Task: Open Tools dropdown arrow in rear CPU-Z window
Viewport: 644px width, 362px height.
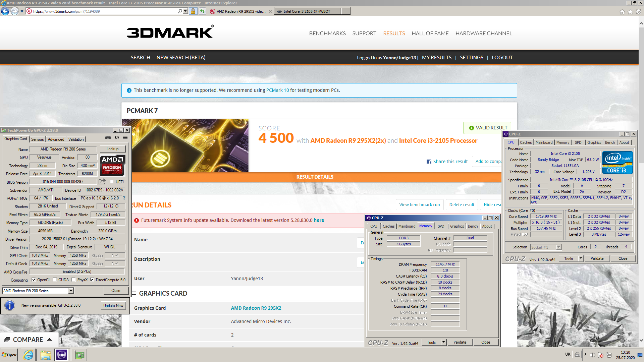Action: coord(581,258)
